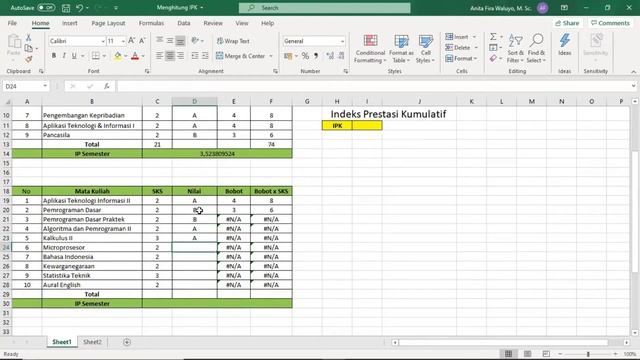640x360 pixels.
Task: Click the Name Box showing D24
Action: [x=25, y=86]
